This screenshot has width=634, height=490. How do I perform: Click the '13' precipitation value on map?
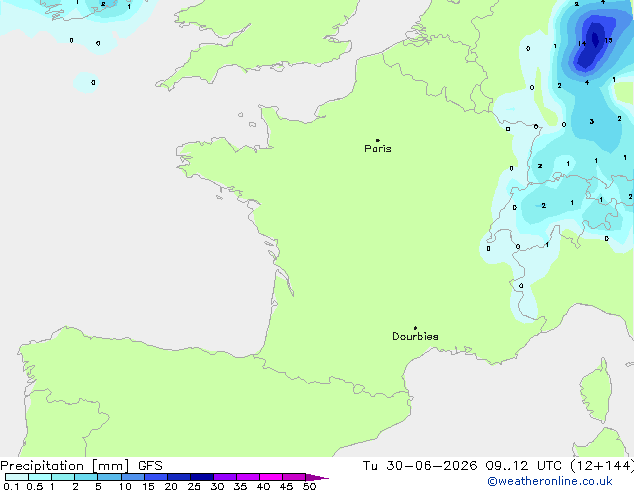pos(608,40)
